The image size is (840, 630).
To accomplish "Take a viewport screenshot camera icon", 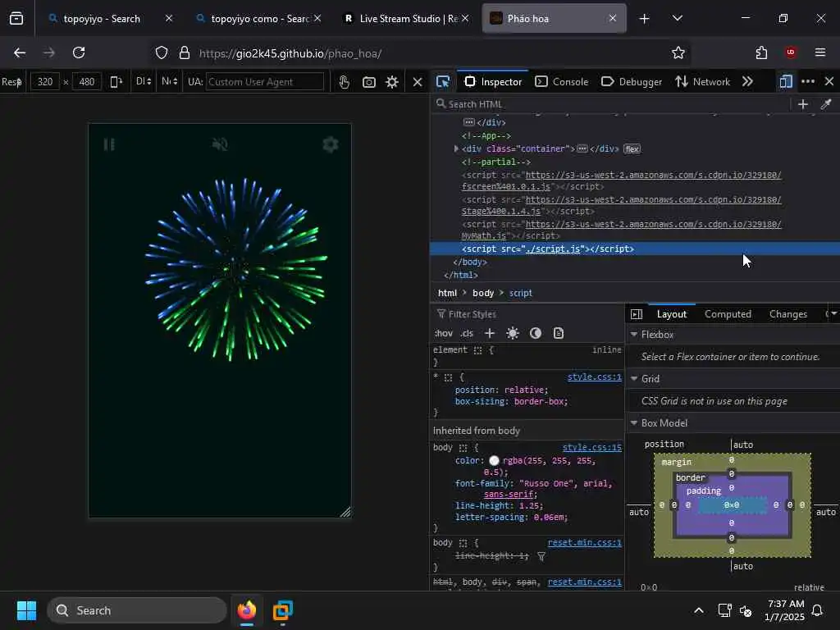I will coord(368,82).
